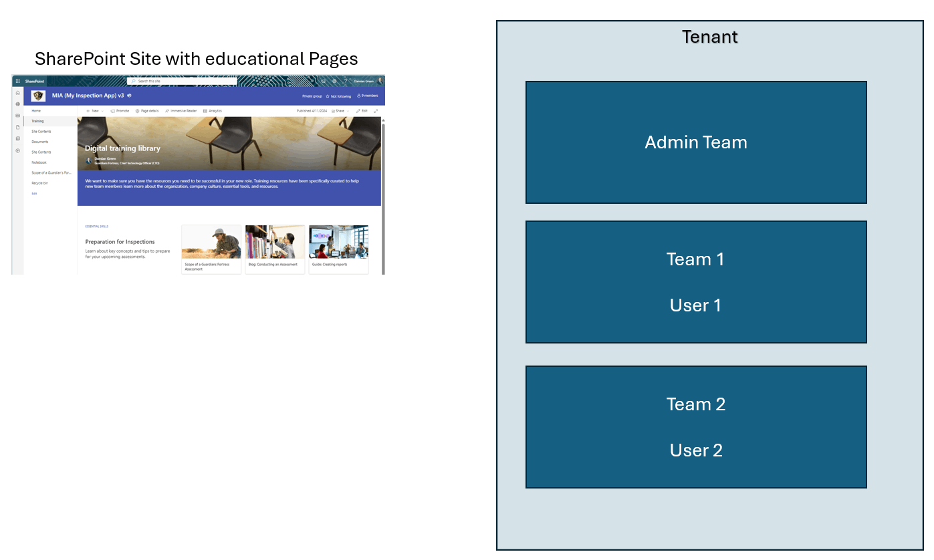Click the MIA (My Inspection App) v3 site title

pos(88,96)
